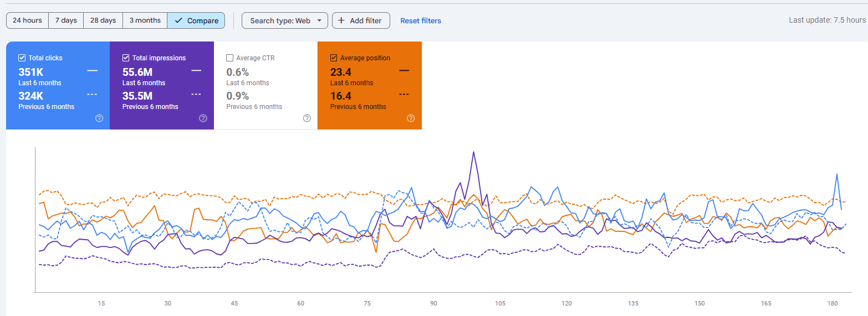Enable the Average CTR checkbox

pos(229,58)
